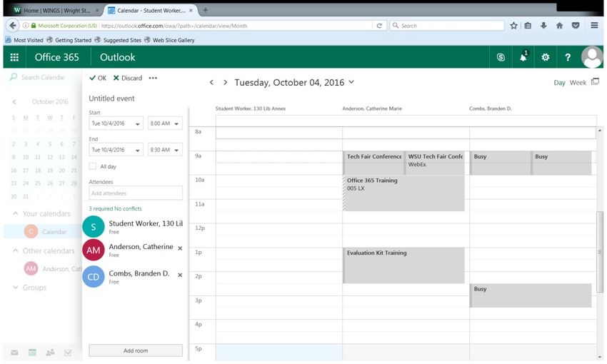Open the Tech Fair Conference event
Viewport: 607px width, 364px height.
coord(373,163)
